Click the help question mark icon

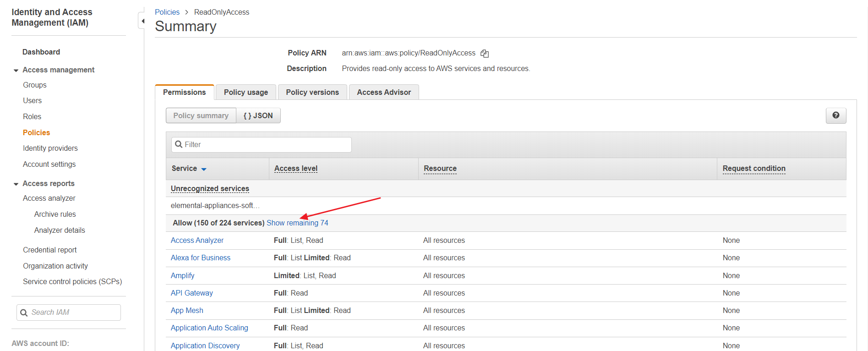(835, 115)
